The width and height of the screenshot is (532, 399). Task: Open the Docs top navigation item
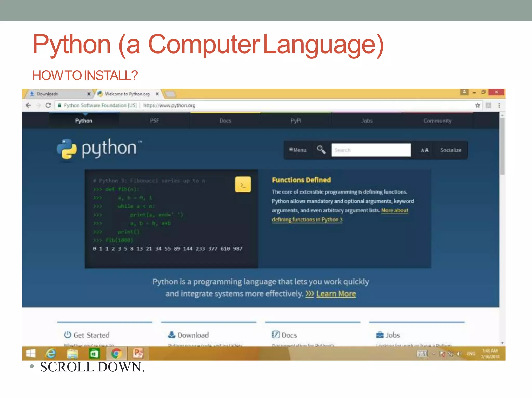225,121
